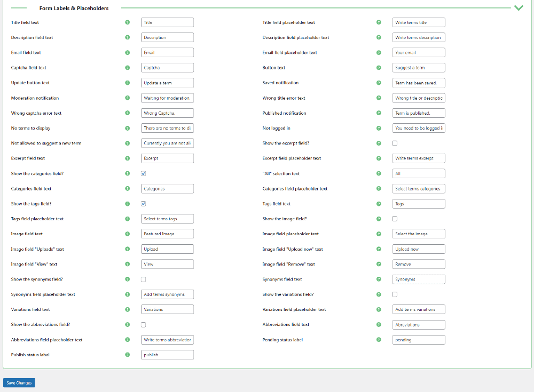Screen dimensions: 534x392
Task: Disable Show the categories field checkbox
Action: point(144,173)
